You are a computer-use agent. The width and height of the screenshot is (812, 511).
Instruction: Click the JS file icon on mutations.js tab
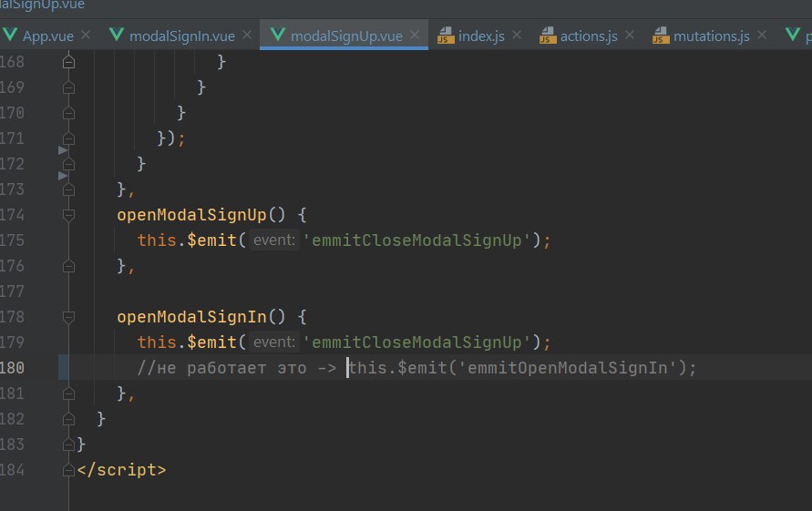click(661, 36)
